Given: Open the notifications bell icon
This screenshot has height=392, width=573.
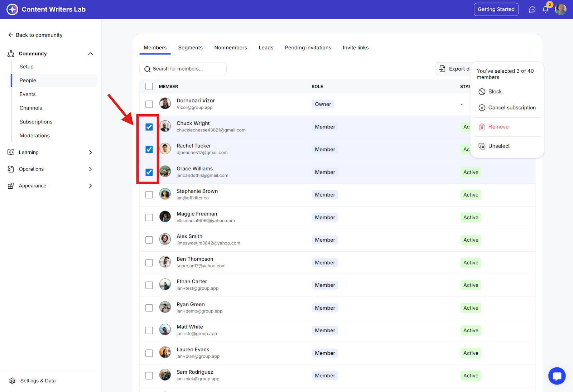Looking at the screenshot, I should tap(545, 10).
